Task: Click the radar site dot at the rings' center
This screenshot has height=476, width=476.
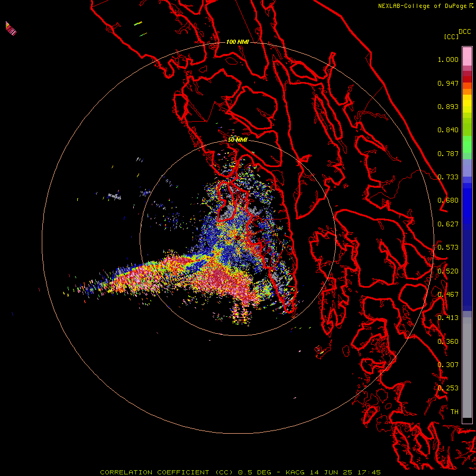Action: [237, 237]
